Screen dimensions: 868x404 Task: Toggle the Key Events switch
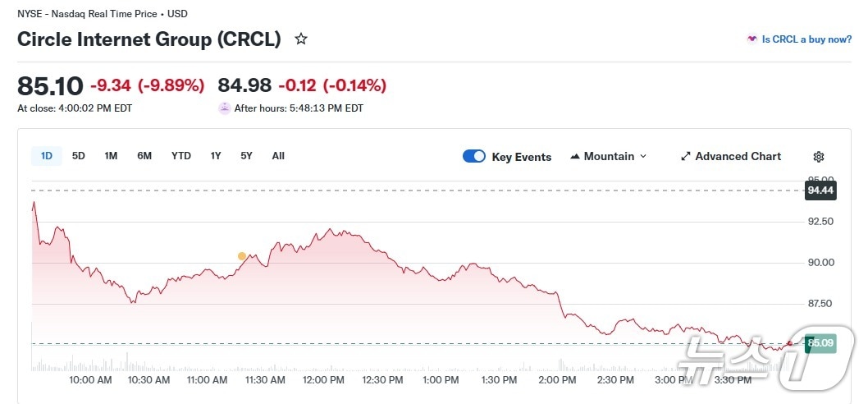pos(474,156)
